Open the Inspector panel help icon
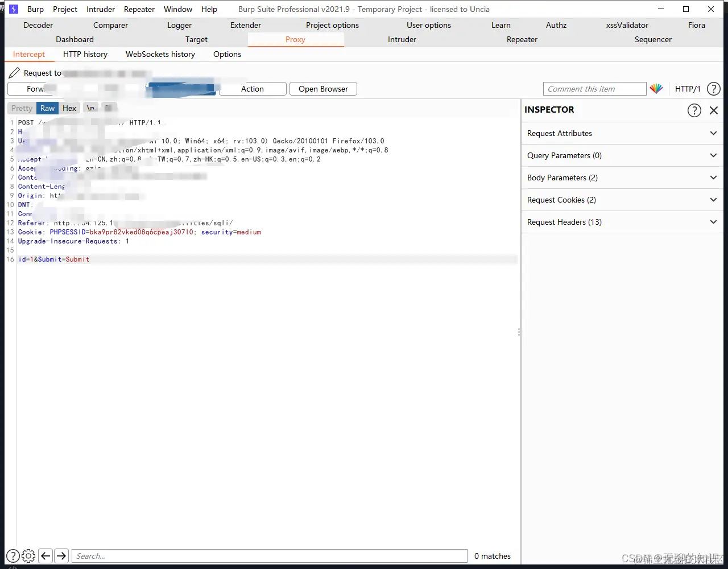This screenshot has width=728, height=569. pos(694,110)
